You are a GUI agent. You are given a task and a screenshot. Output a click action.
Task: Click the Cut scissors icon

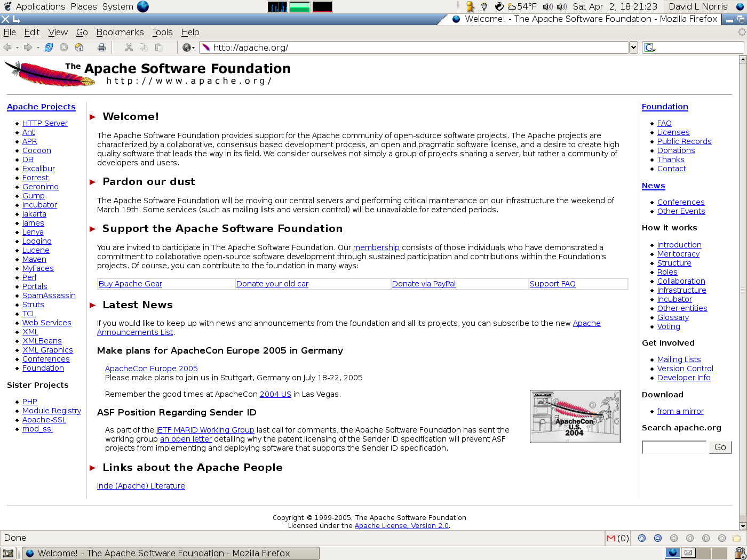coord(129,47)
